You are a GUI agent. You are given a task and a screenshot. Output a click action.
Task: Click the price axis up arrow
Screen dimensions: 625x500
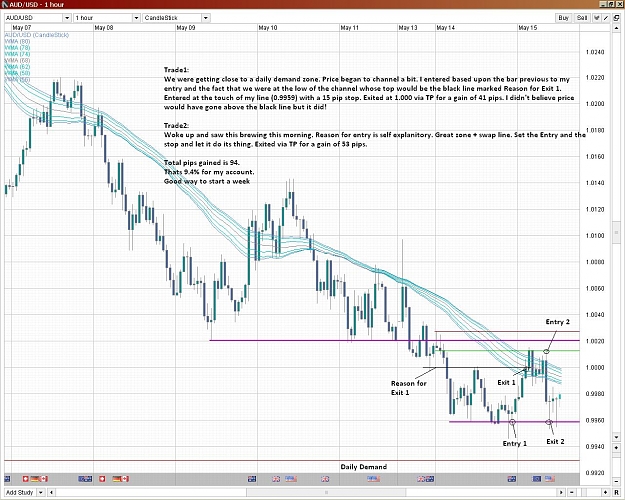pyautogui.click(x=616, y=29)
